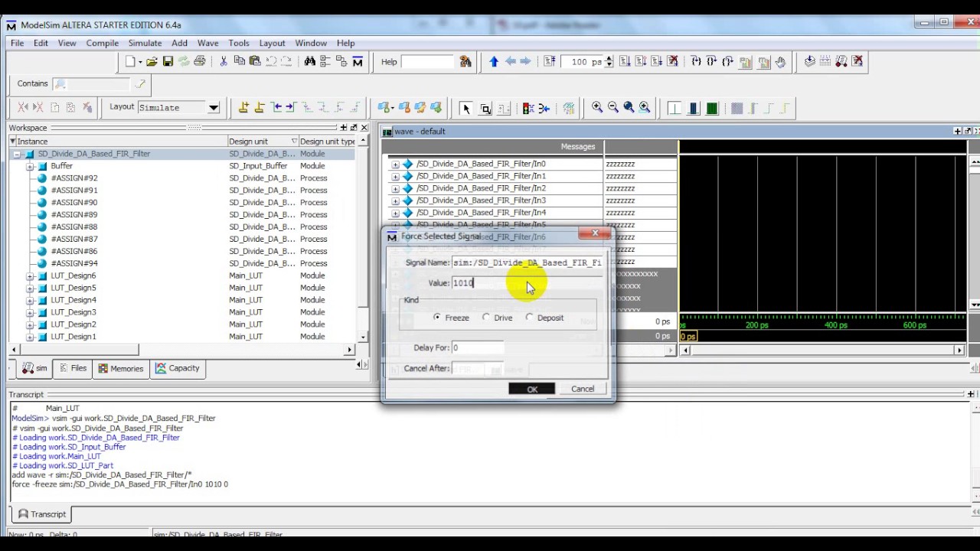Zoom in on the waveform

[x=597, y=108]
